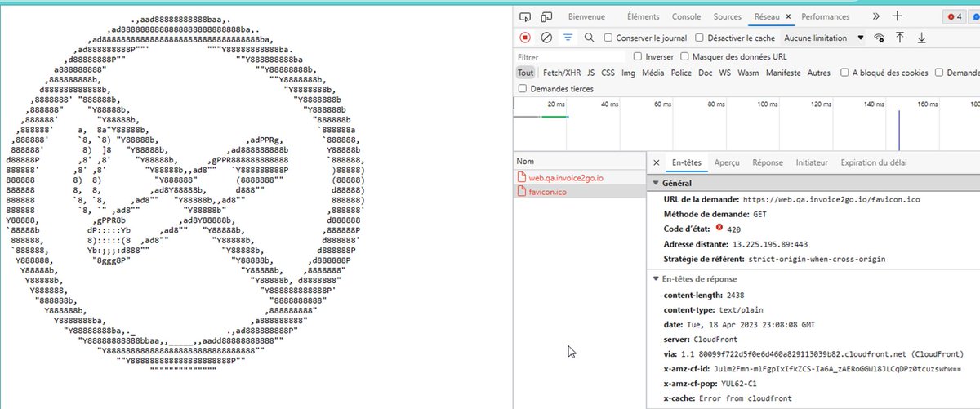This screenshot has width=980, height=409.
Task: Click the green bar in the timeline overview
Action: coord(555,117)
